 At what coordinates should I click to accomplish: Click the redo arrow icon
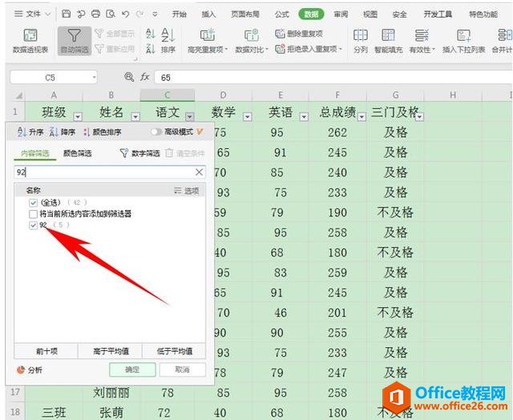[139, 14]
